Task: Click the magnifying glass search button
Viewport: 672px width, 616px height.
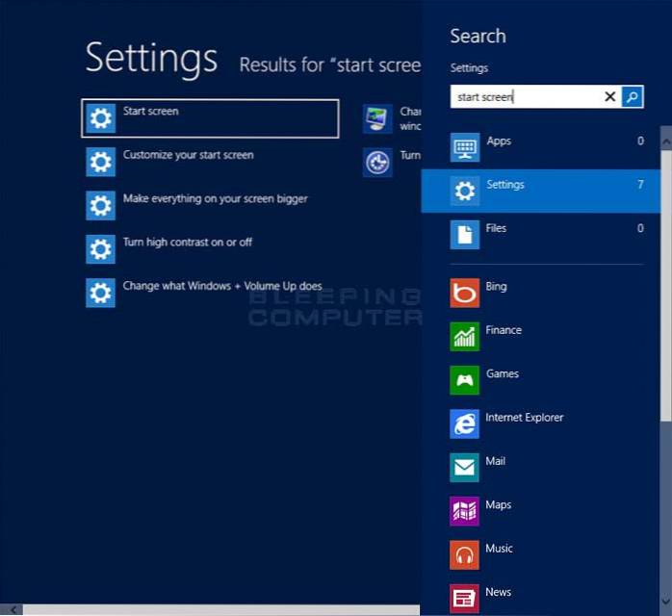Action: tap(633, 96)
